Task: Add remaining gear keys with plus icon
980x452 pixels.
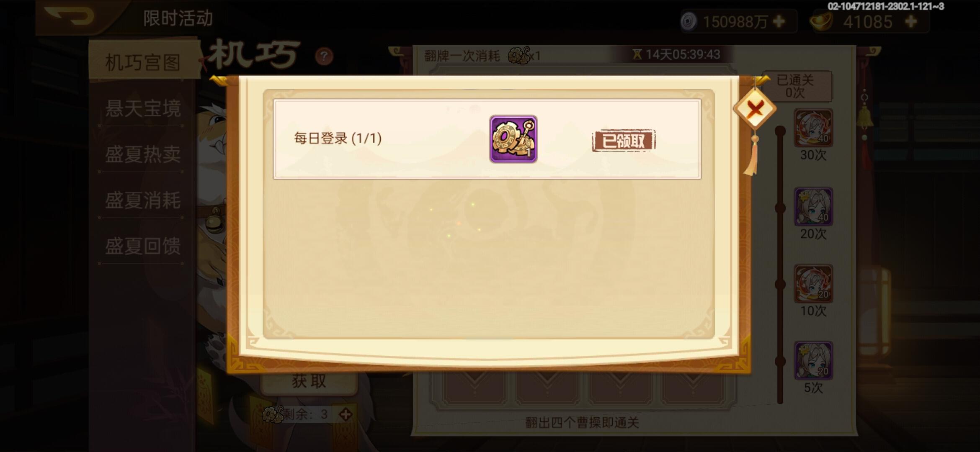Action: coord(346,414)
